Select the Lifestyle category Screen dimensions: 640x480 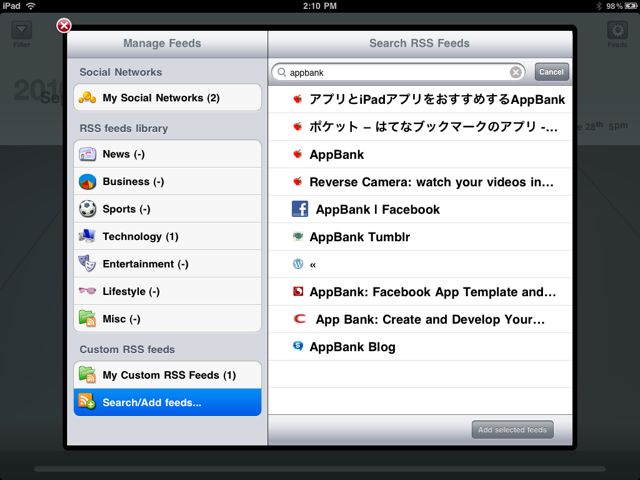[x=167, y=291]
